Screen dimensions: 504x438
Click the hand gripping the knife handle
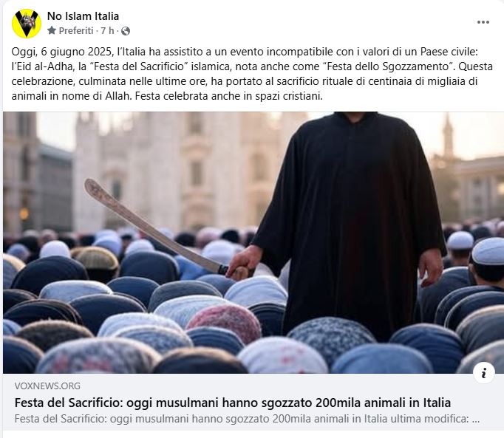pyautogui.click(x=242, y=264)
